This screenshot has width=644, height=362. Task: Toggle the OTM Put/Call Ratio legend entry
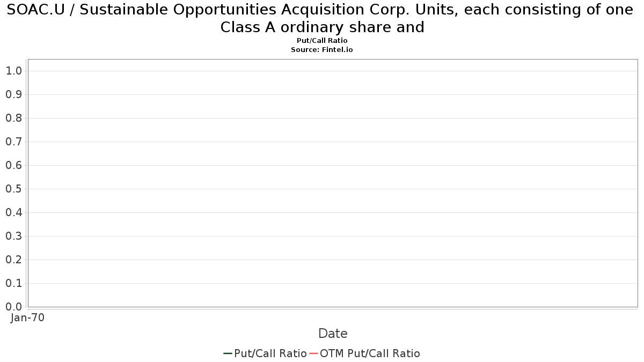[364, 353]
